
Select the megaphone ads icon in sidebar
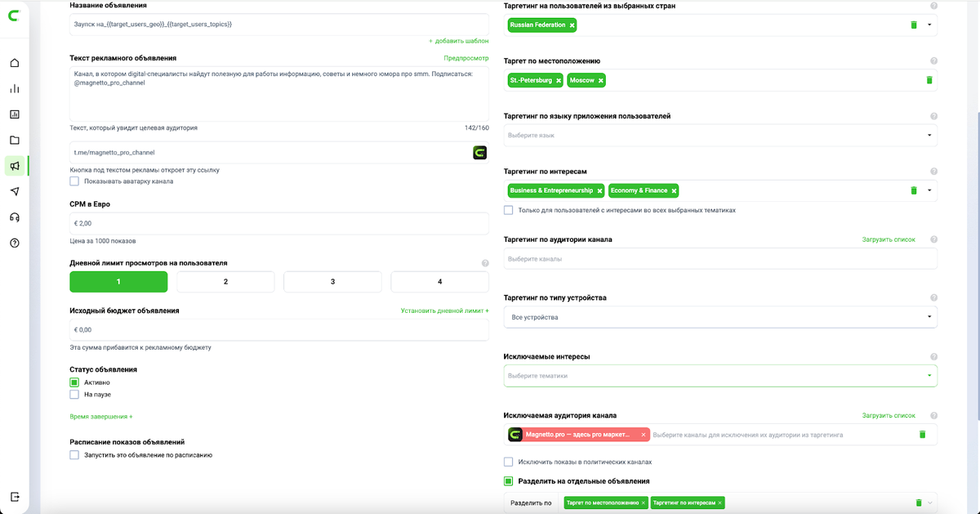[15, 166]
